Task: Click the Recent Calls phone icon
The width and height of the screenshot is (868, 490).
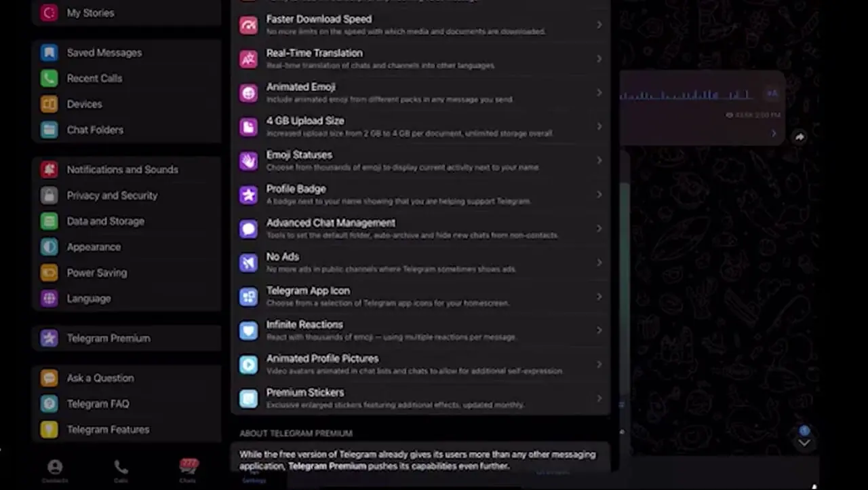Action: (x=49, y=79)
